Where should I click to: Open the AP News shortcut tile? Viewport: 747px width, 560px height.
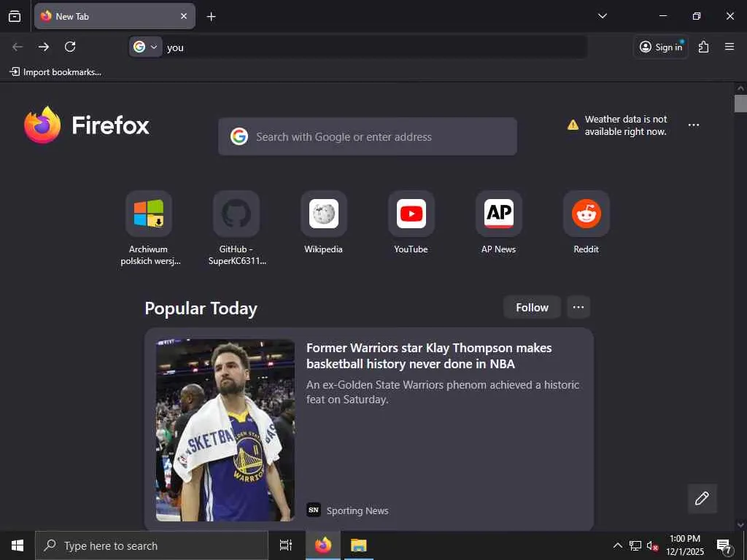coord(499,222)
